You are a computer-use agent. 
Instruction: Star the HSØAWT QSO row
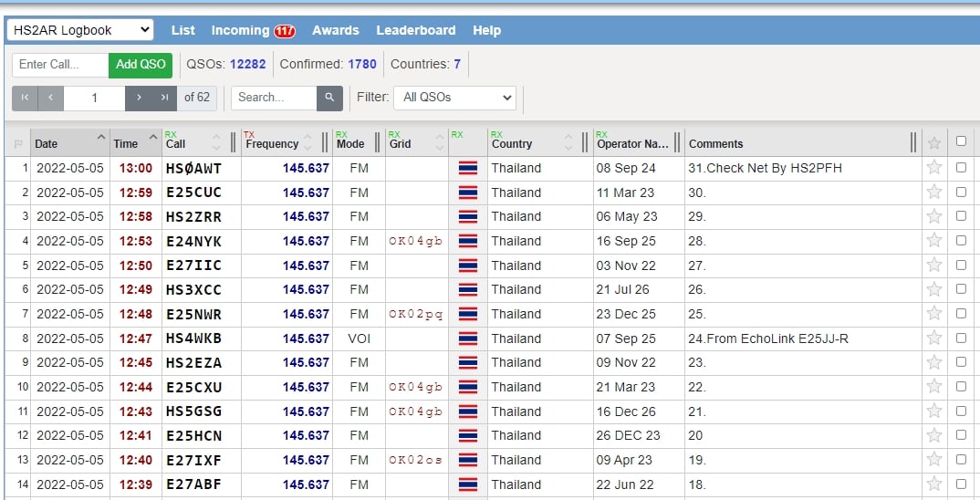[934, 168]
